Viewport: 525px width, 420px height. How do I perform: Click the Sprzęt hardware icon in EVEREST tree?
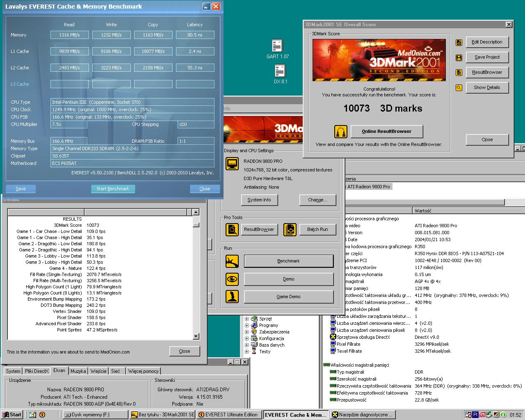[x=254, y=319]
